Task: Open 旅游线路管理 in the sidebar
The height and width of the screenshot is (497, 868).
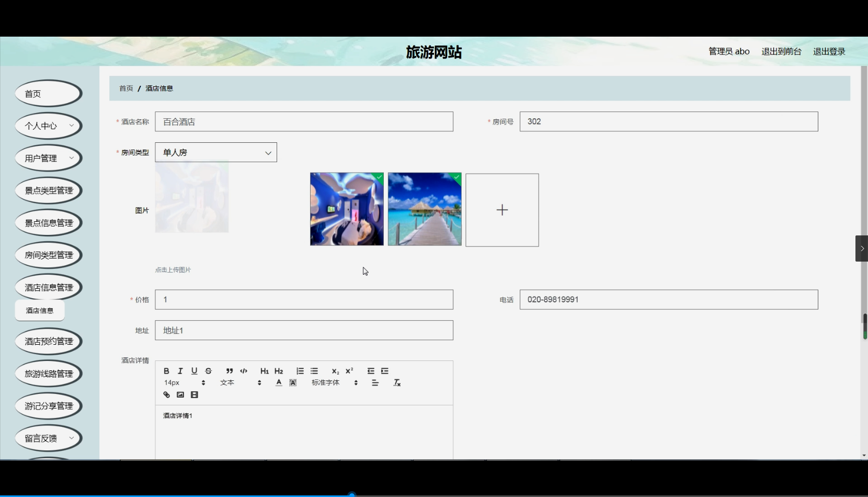Action: click(48, 374)
